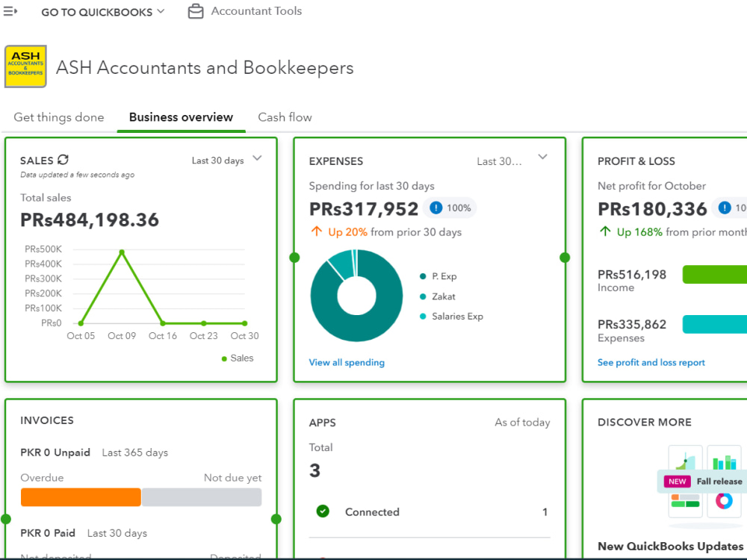747x560 pixels.
Task: Switch to the Cash flow tab
Action: click(285, 117)
